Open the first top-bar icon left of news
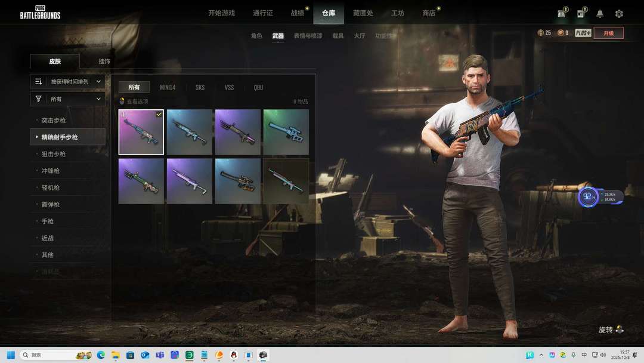The width and height of the screenshot is (644, 363). (562, 14)
